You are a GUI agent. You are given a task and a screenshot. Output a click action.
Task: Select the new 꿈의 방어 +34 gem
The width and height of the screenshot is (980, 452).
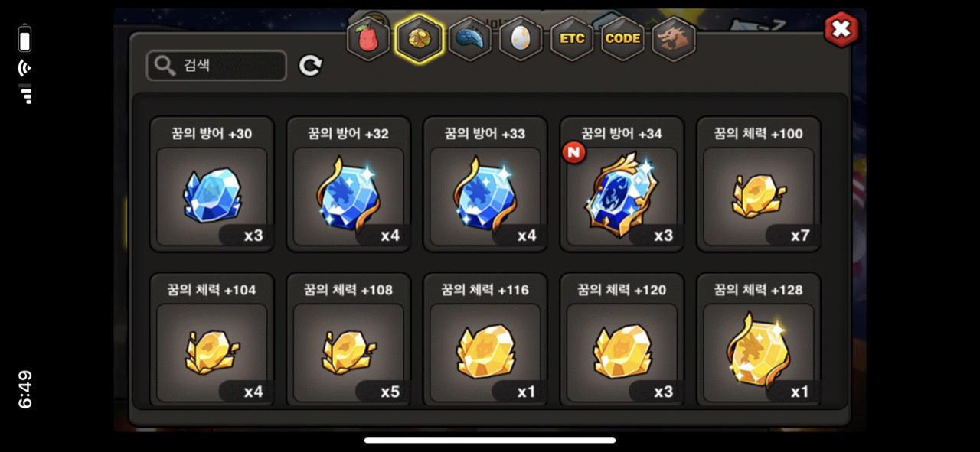[622, 184]
